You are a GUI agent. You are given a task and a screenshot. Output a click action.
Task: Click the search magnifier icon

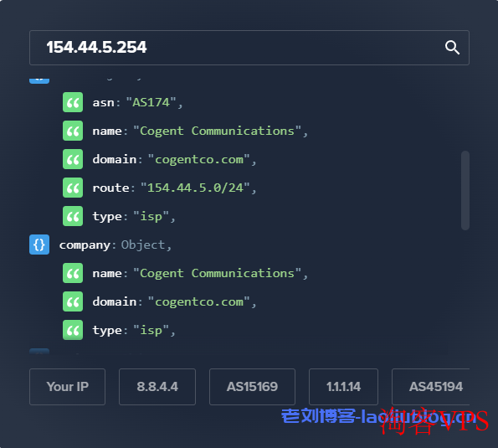coord(452,48)
